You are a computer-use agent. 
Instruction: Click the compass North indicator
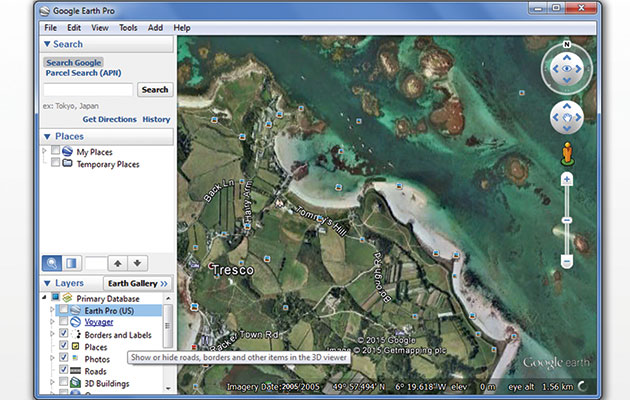[567, 45]
